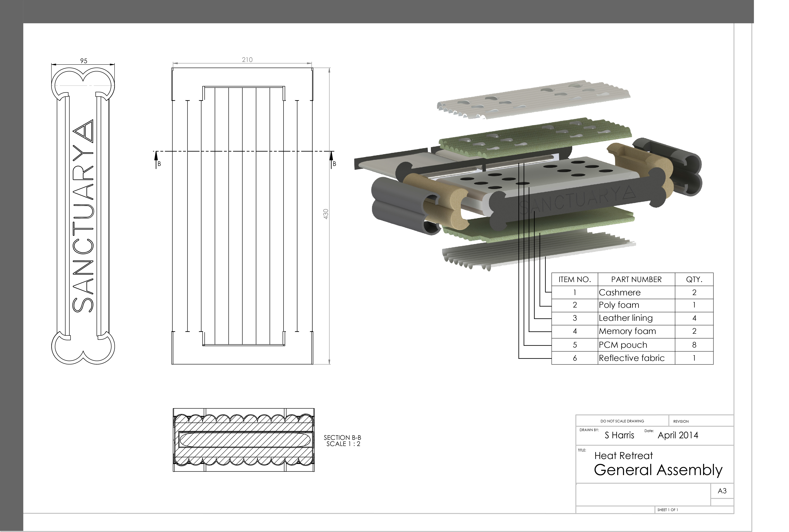Click the PCM pouch part entry

623,345
